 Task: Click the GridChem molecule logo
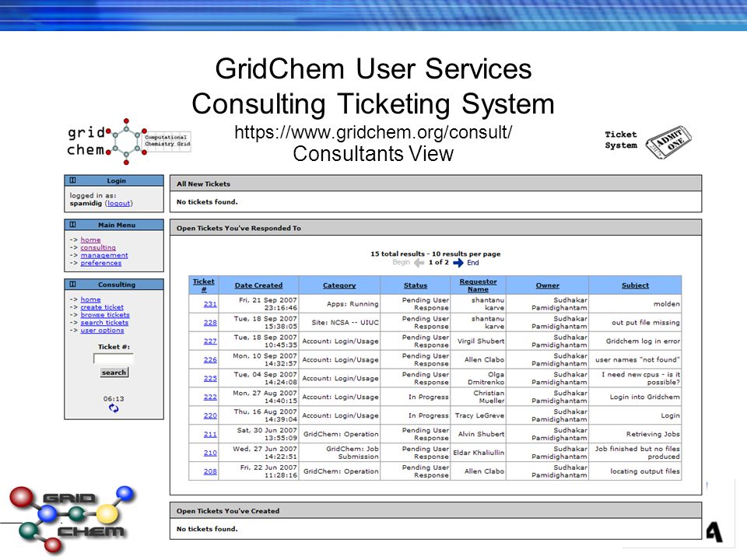(x=72, y=520)
